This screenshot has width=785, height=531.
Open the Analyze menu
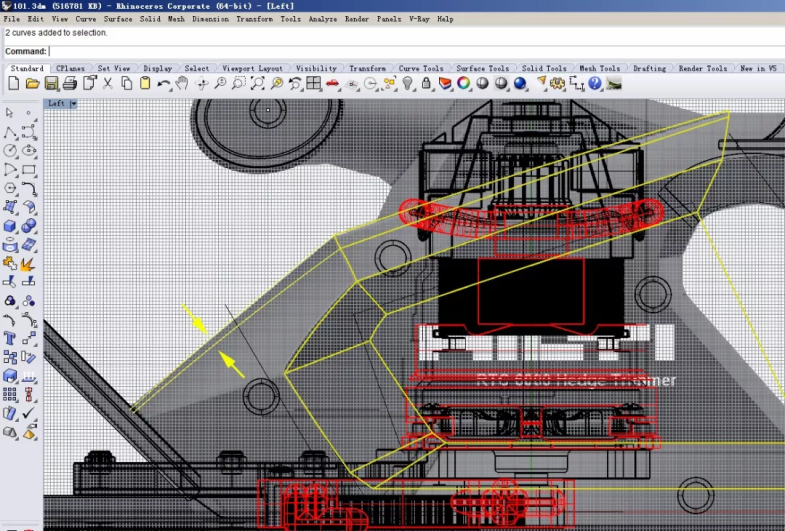[322, 19]
